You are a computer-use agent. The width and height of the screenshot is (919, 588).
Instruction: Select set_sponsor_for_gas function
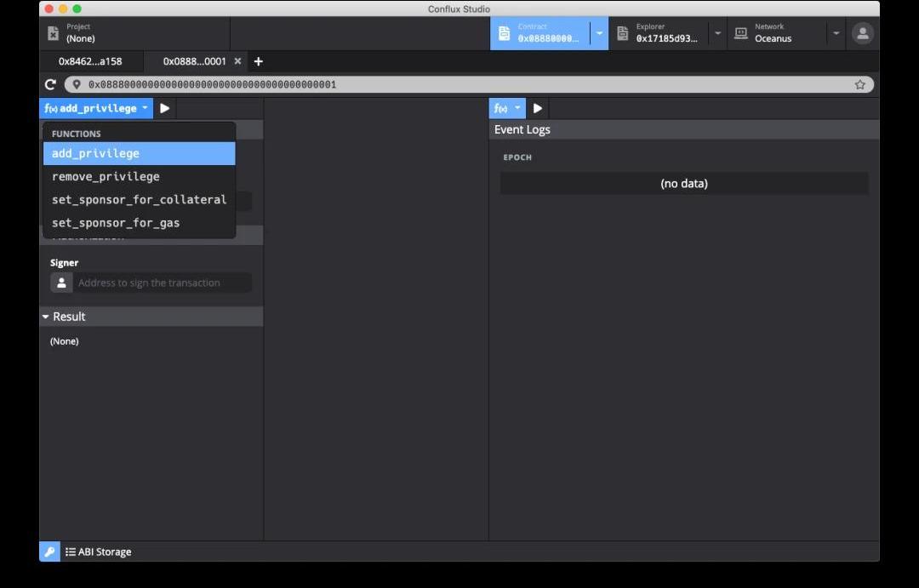tap(116, 222)
